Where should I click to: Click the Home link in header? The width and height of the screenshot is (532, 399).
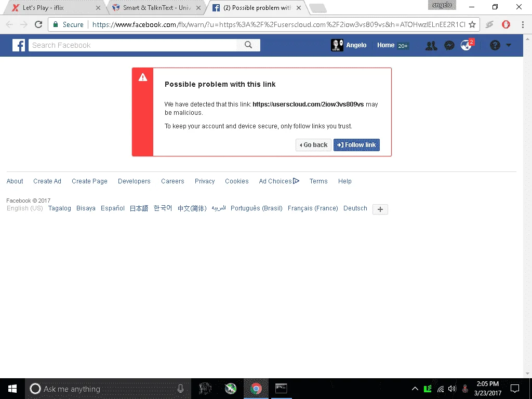(386, 45)
